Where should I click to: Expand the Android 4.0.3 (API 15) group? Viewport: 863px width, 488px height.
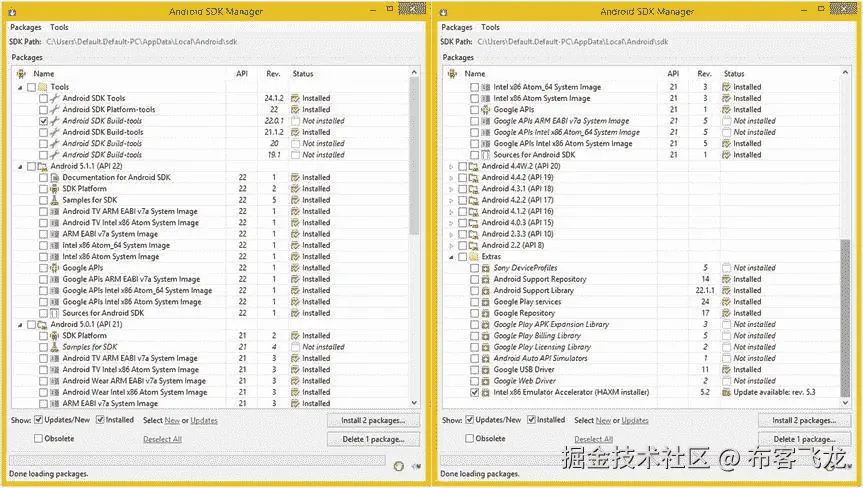pos(451,223)
